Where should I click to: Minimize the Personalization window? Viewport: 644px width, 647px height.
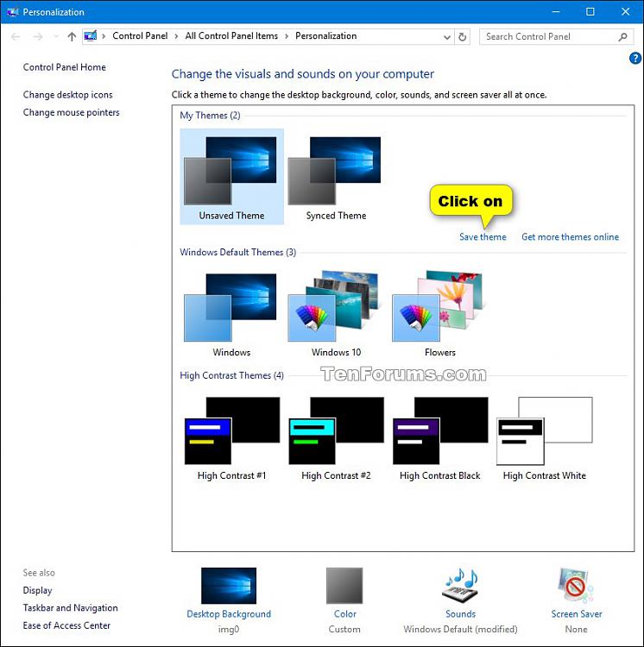pyautogui.click(x=556, y=12)
